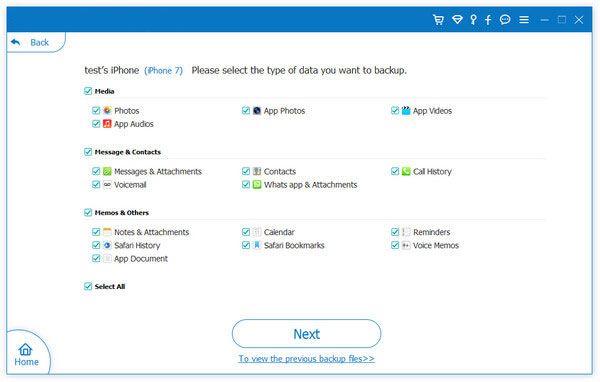Uncheck the Memos & Others group checkbox
This screenshot has width=600, height=382.
(88, 212)
